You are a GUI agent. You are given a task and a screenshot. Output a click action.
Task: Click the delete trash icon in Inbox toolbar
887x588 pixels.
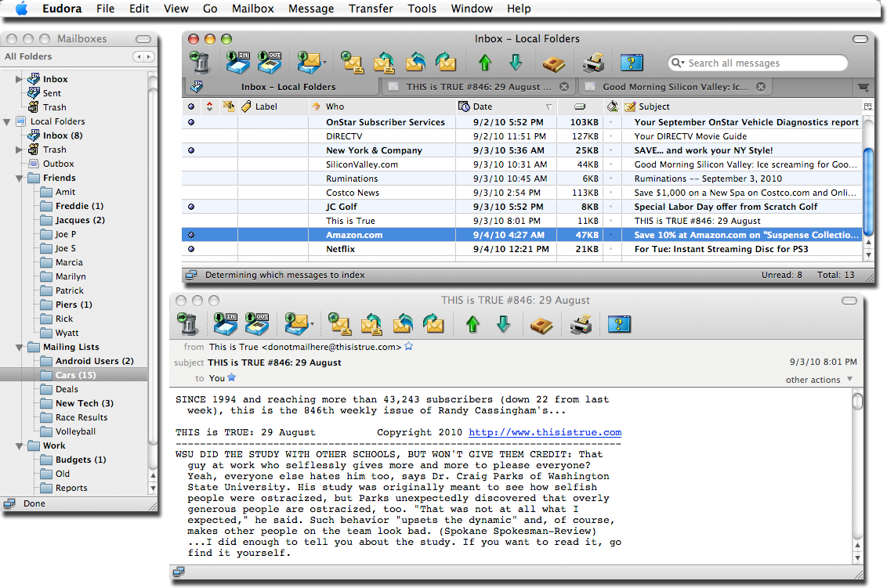pos(199,62)
